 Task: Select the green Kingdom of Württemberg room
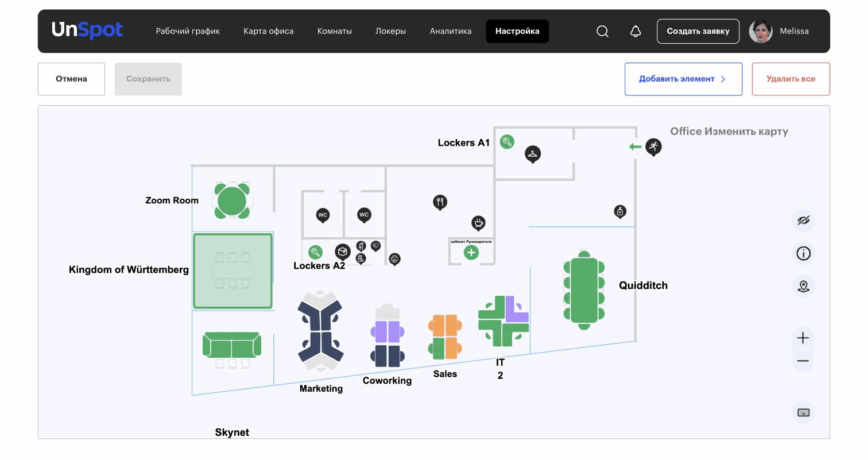232,270
